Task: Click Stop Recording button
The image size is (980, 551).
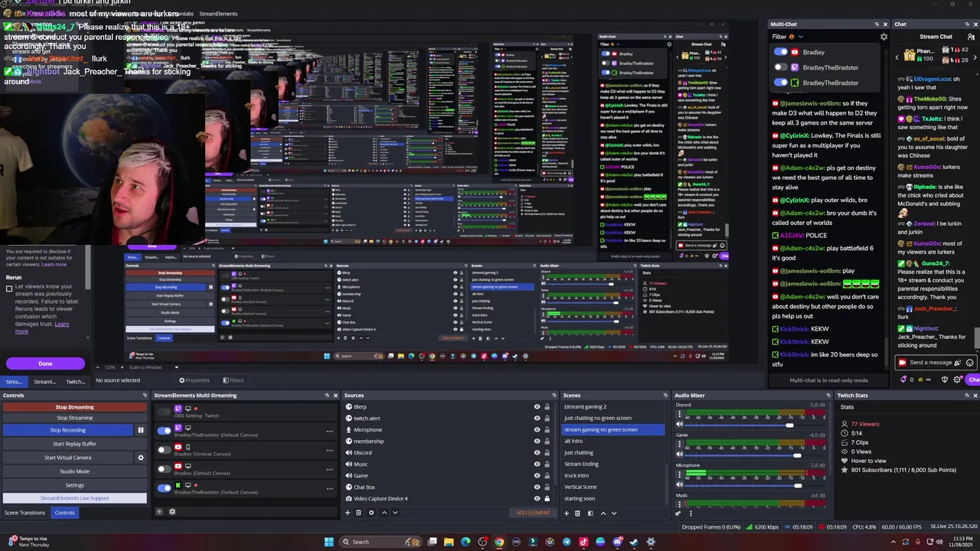Action: click(68, 430)
